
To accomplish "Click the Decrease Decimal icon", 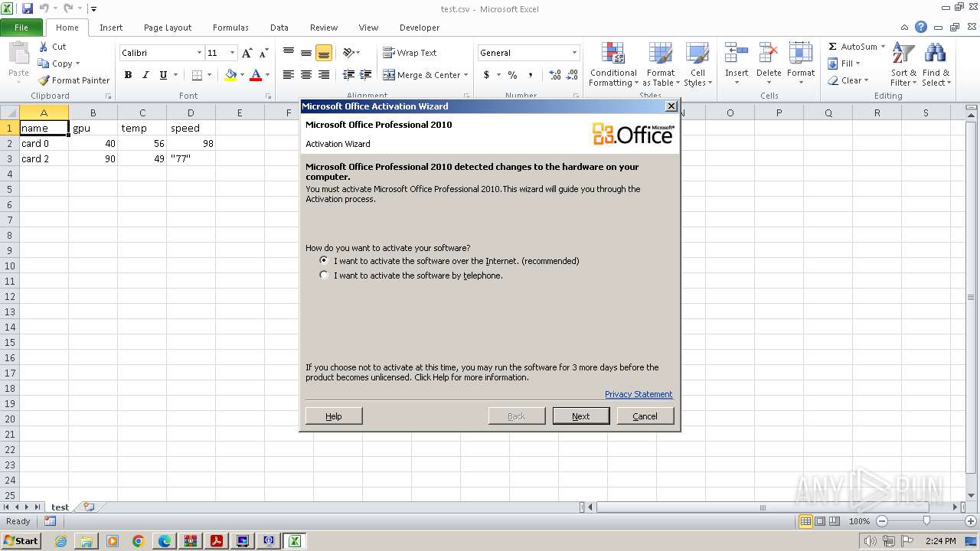I will [573, 75].
